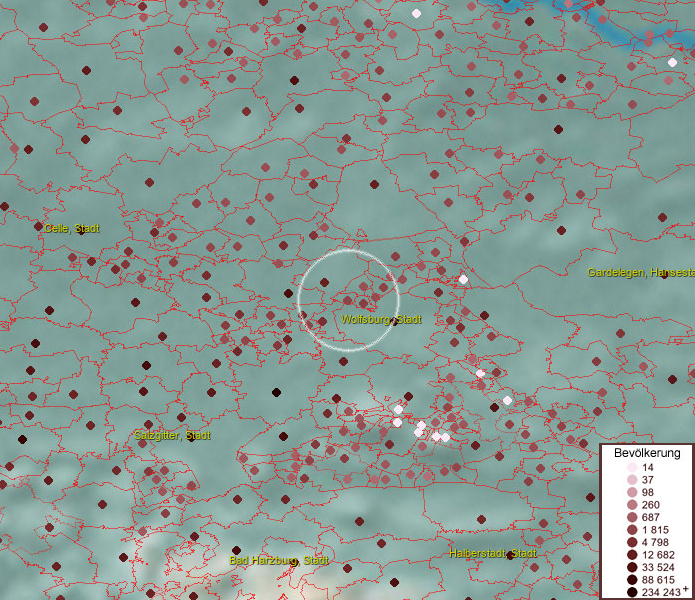Screen dimensions: 695x600
Task: Click the dark dot overlapping Halberstadt label
Action: pos(511,555)
